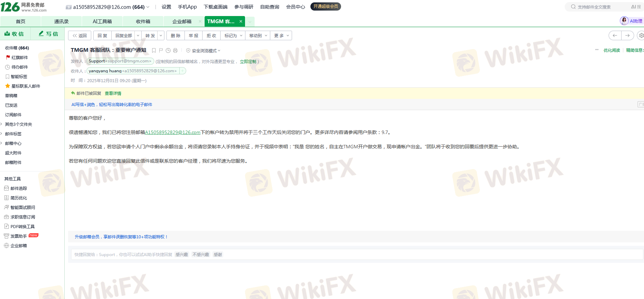644x299 pixels.
Task: Click the bookmark icon beside the email subject
Action: pyautogui.click(x=154, y=50)
